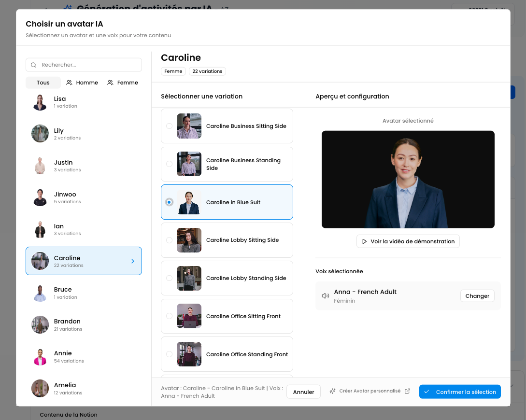Click the sparkle icon for custom avatar

click(x=332, y=391)
